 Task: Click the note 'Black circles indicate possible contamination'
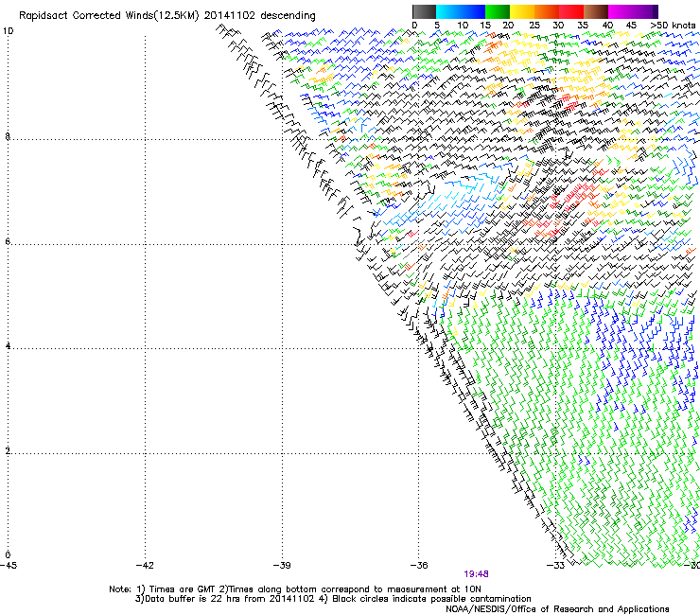coord(431,599)
